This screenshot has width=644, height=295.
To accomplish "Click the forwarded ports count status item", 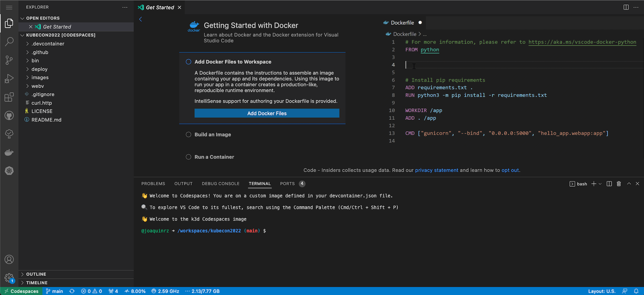I will tap(113, 291).
